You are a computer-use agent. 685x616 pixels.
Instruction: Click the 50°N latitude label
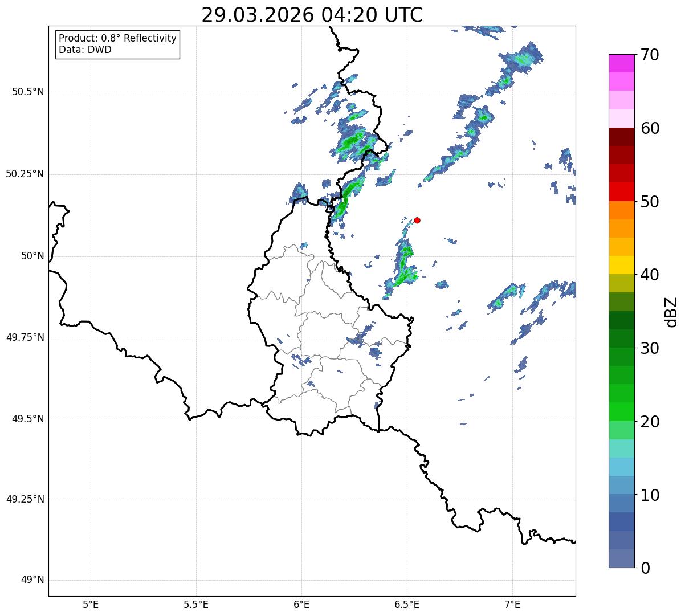[x=32, y=256]
